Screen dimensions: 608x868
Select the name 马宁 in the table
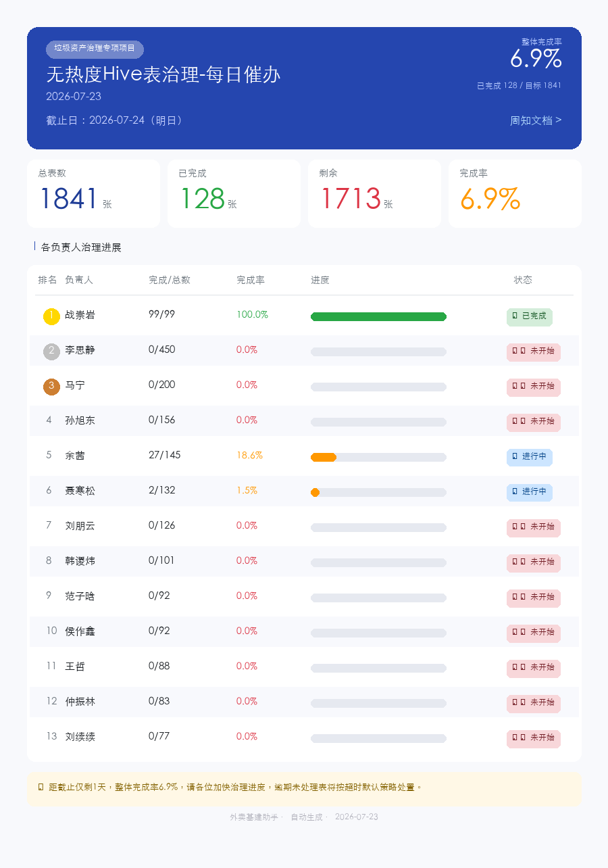(75, 385)
